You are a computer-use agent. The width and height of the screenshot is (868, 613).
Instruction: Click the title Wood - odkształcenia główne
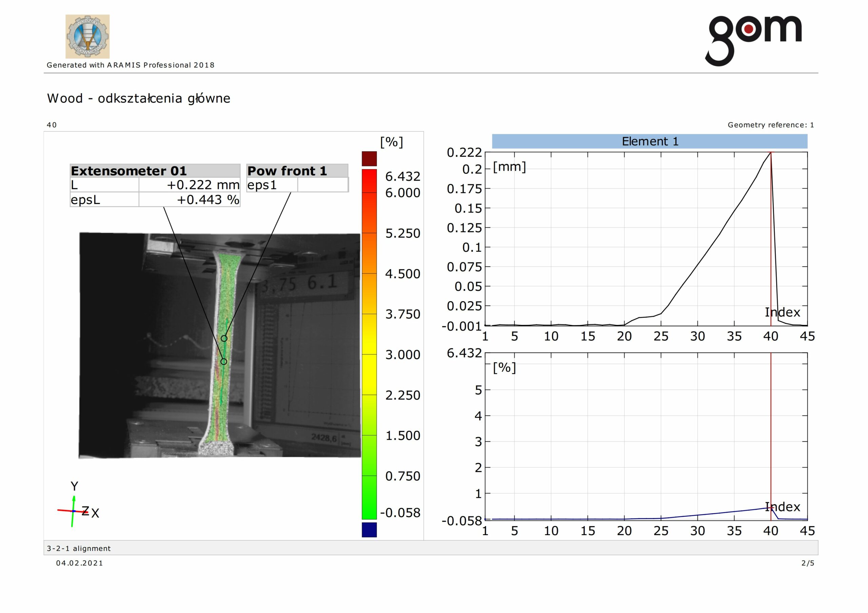(139, 98)
